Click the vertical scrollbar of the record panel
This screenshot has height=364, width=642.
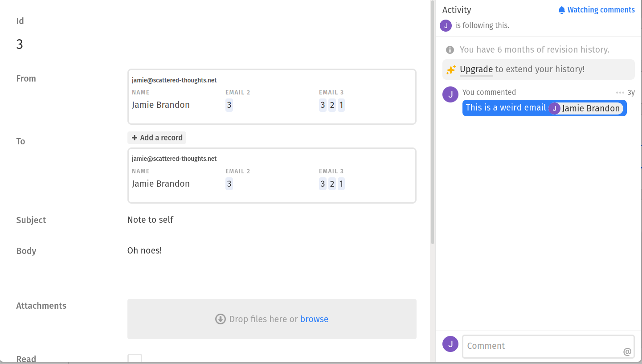(433, 123)
